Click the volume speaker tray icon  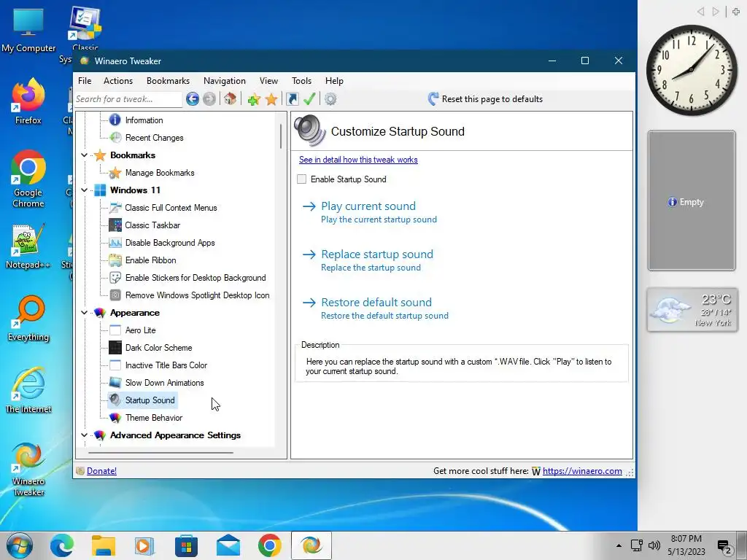pos(654,545)
